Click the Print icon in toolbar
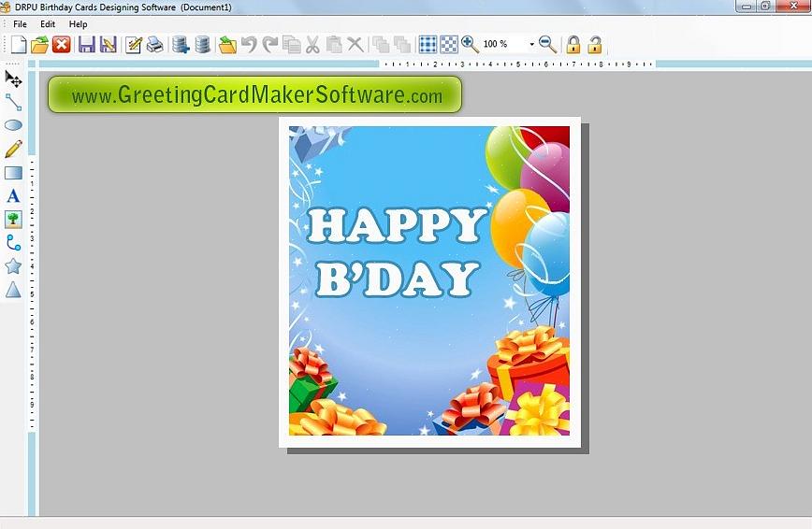812x529 pixels. click(154, 44)
